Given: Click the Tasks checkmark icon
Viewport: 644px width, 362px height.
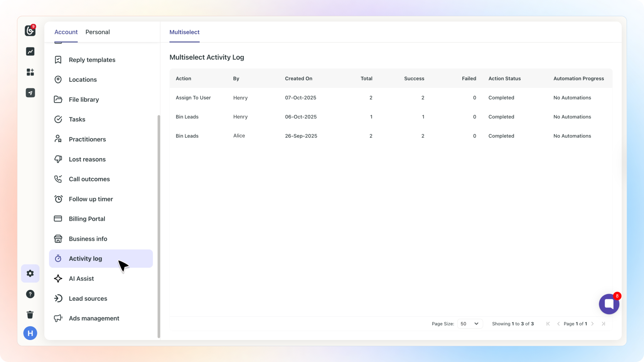Looking at the screenshot, I should click(58, 119).
